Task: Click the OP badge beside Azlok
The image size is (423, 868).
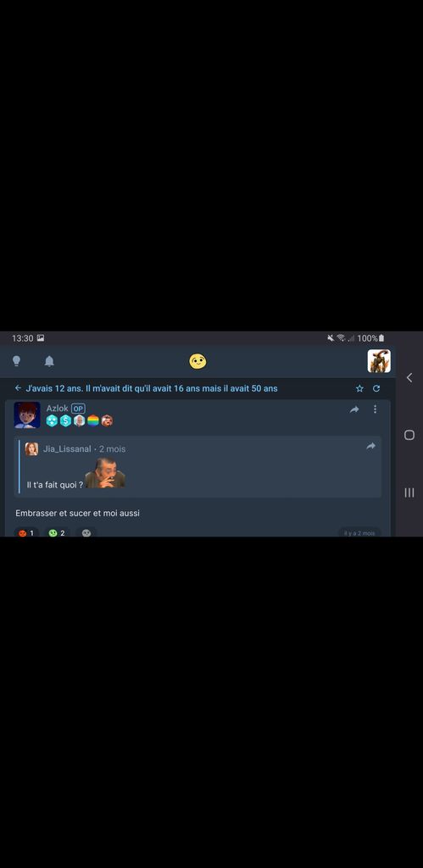Action: pos(78,409)
